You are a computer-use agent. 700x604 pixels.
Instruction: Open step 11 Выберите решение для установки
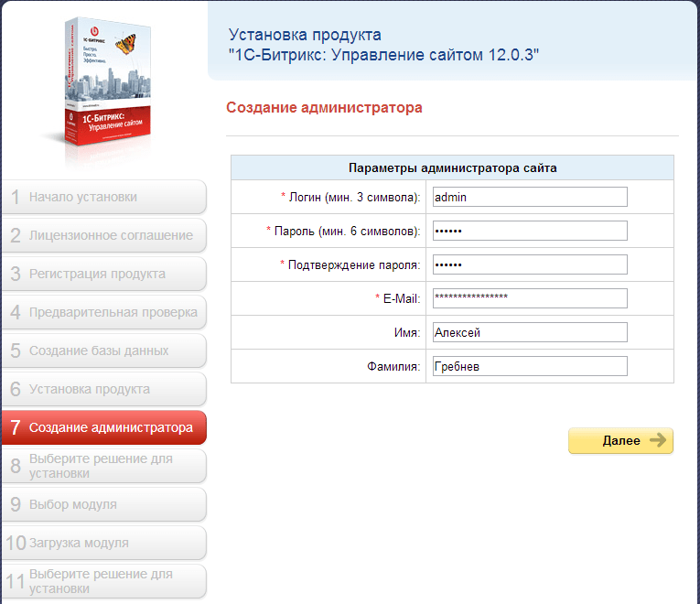tap(103, 581)
